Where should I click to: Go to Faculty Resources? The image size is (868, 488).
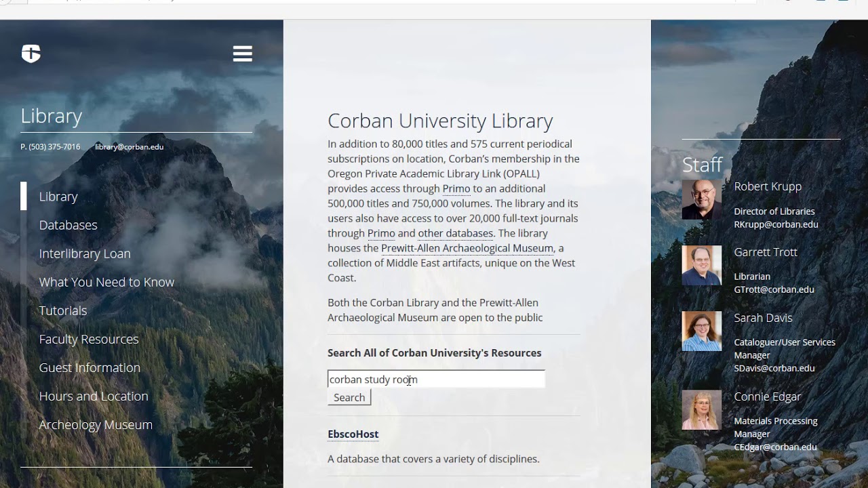click(x=89, y=339)
